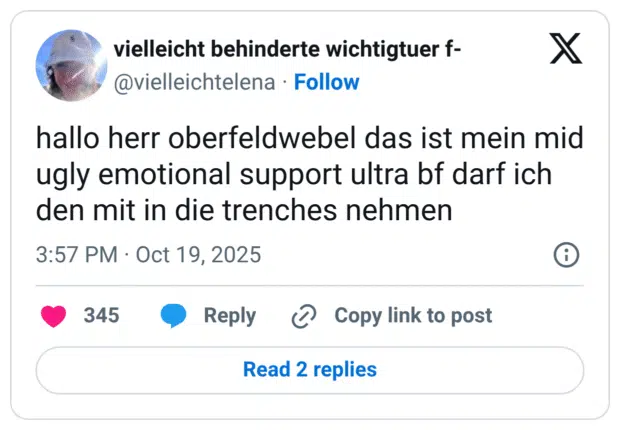Click the X logo in the corner
The height and width of the screenshot is (430, 620).
pos(566,50)
